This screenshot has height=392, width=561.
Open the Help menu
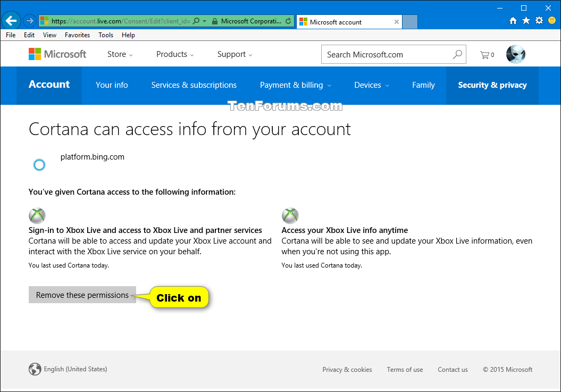point(128,35)
